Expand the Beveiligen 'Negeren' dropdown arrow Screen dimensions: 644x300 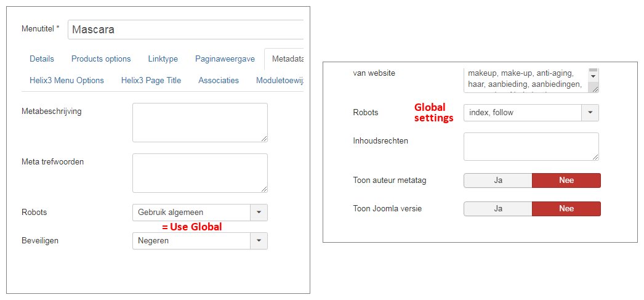pyautogui.click(x=259, y=241)
